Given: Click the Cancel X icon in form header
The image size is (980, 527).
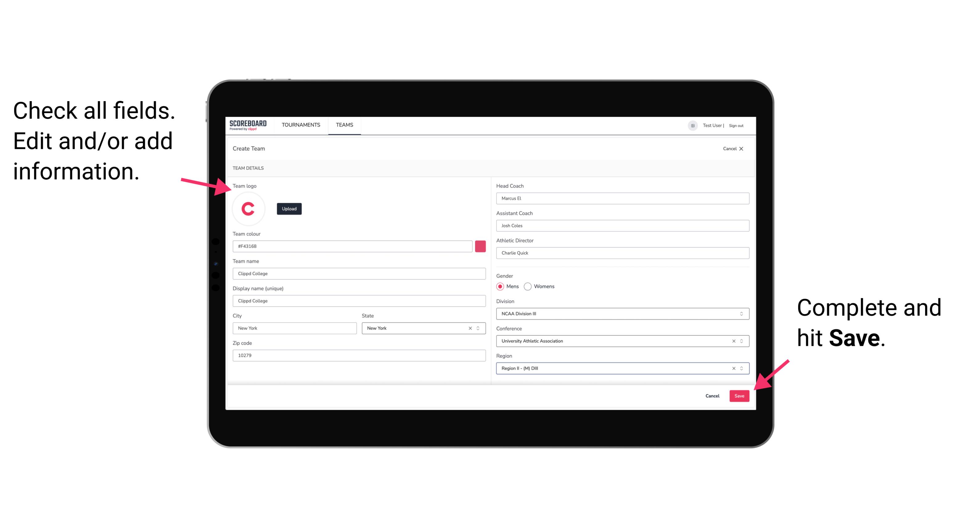Looking at the screenshot, I should tap(744, 149).
